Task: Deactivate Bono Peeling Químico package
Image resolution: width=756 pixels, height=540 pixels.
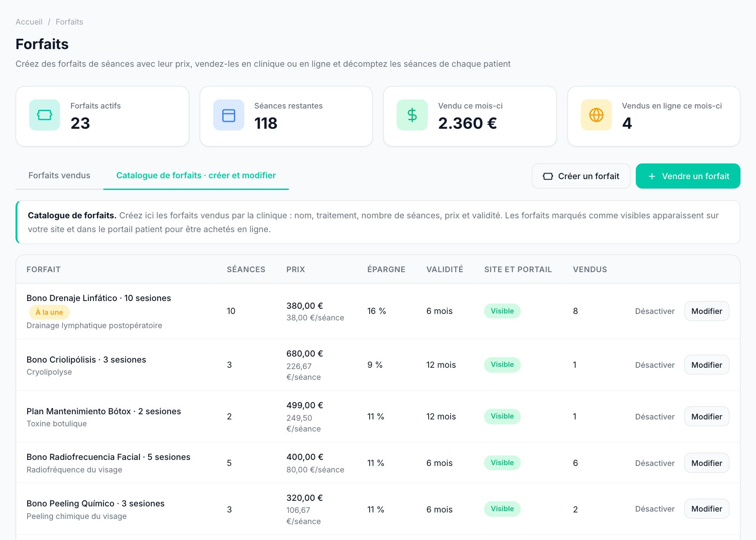Action: [x=655, y=509]
